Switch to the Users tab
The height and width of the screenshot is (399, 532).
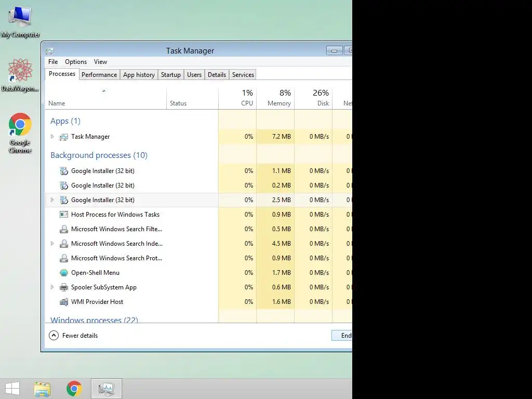[x=194, y=75]
